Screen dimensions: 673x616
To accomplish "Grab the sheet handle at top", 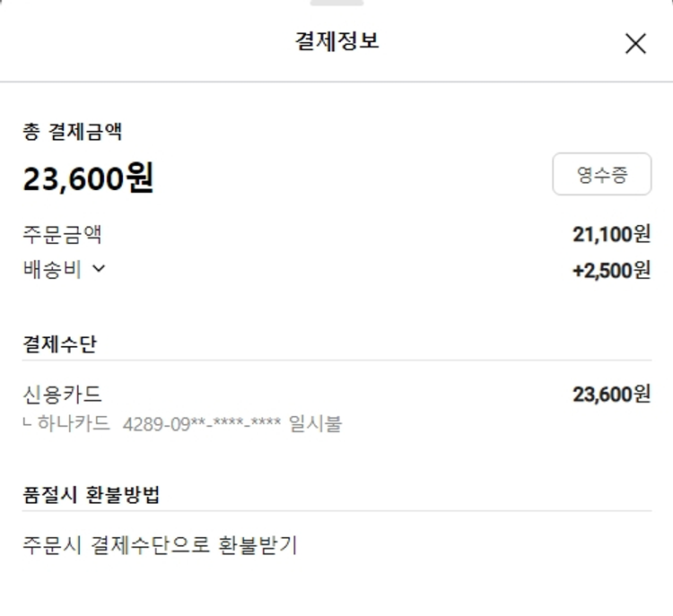I will (x=336, y=4).
